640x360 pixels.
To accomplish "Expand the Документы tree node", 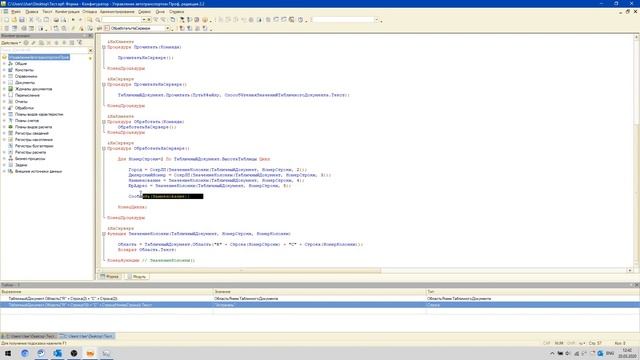I will pos(4,82).
